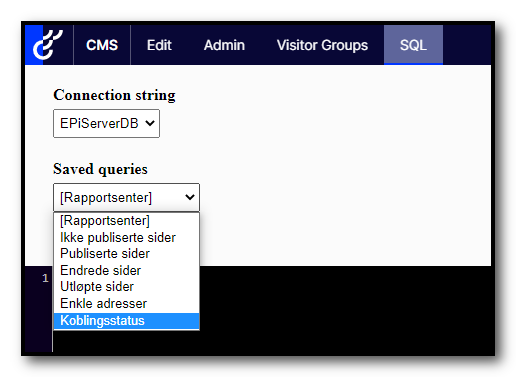The image size is (516, 377).
Task: Click the Saved queries dropdown chevron arrow
Action: tap(190, 197)
